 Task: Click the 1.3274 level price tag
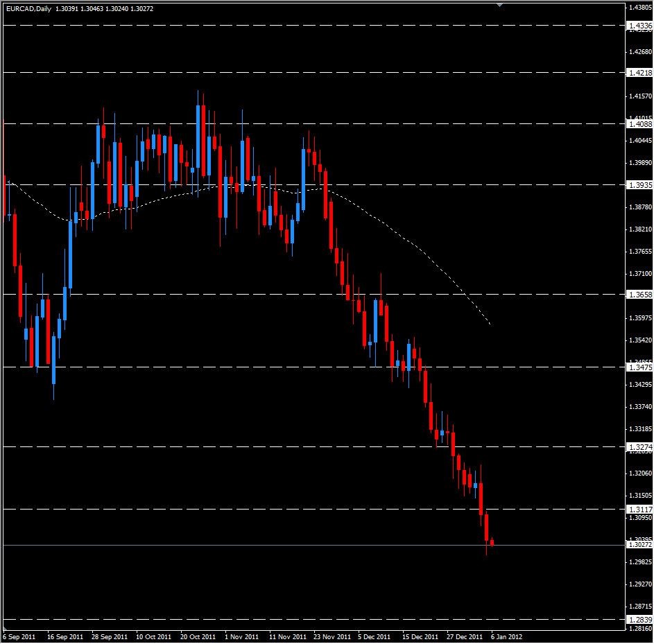(x=639, y=448)
